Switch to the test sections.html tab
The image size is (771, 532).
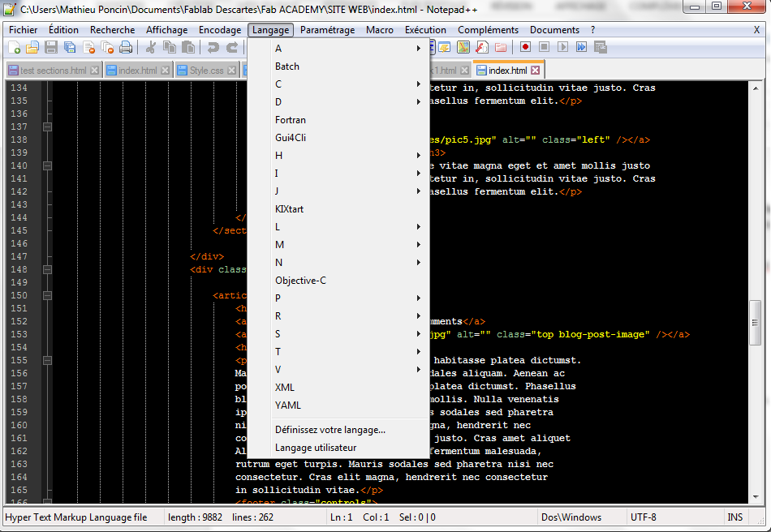pyautogui.click(x=53, y=71)
